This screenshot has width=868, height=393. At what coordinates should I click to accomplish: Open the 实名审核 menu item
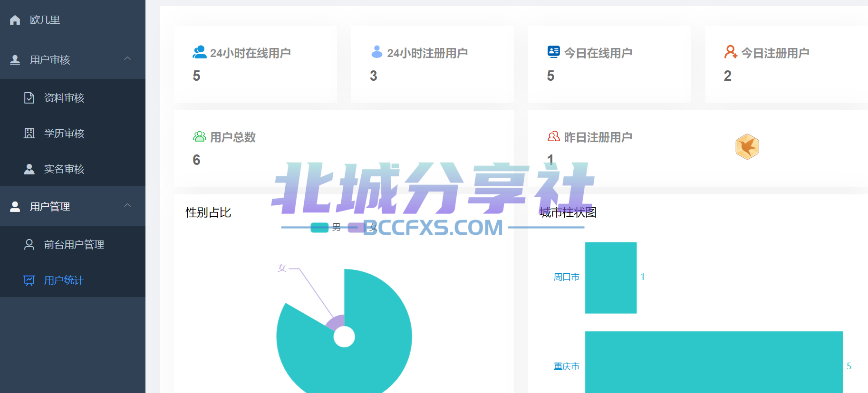click(x=64, y=169)
